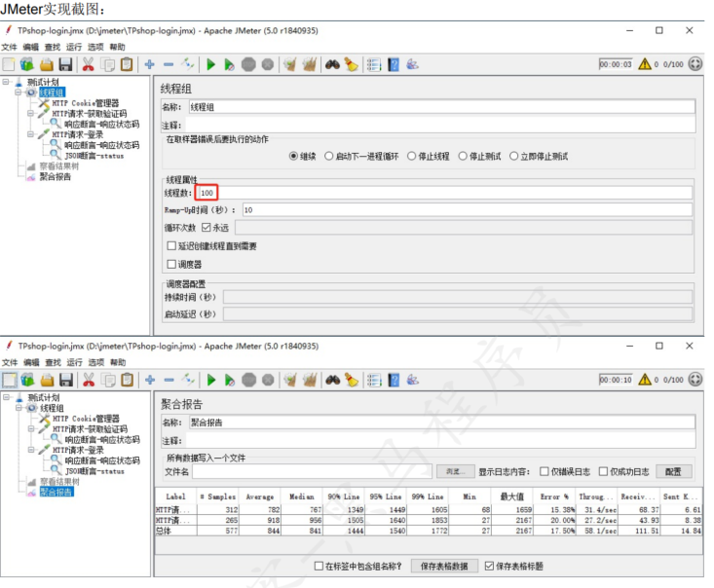Open 查找 menu in top window
Image resolution: width=714 pixels, height=588 pixels.
(x=53, y=47)
